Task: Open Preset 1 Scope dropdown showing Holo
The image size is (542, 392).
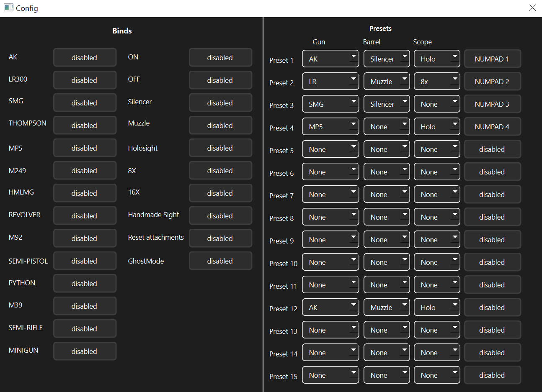Action: coord(437,59)
